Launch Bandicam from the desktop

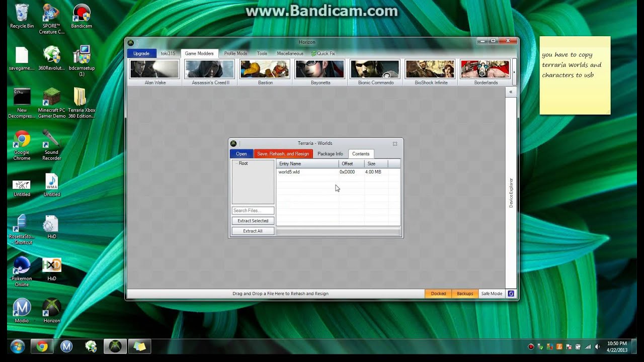[x=82, y=17]
